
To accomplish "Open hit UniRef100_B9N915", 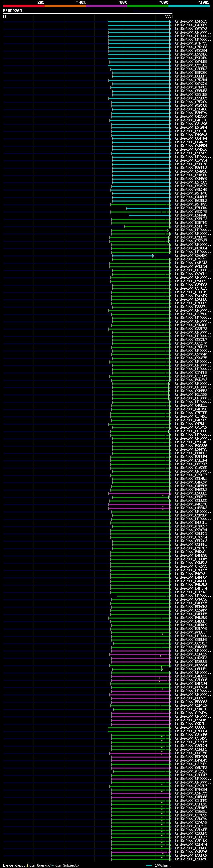I will tap(191, 22).
